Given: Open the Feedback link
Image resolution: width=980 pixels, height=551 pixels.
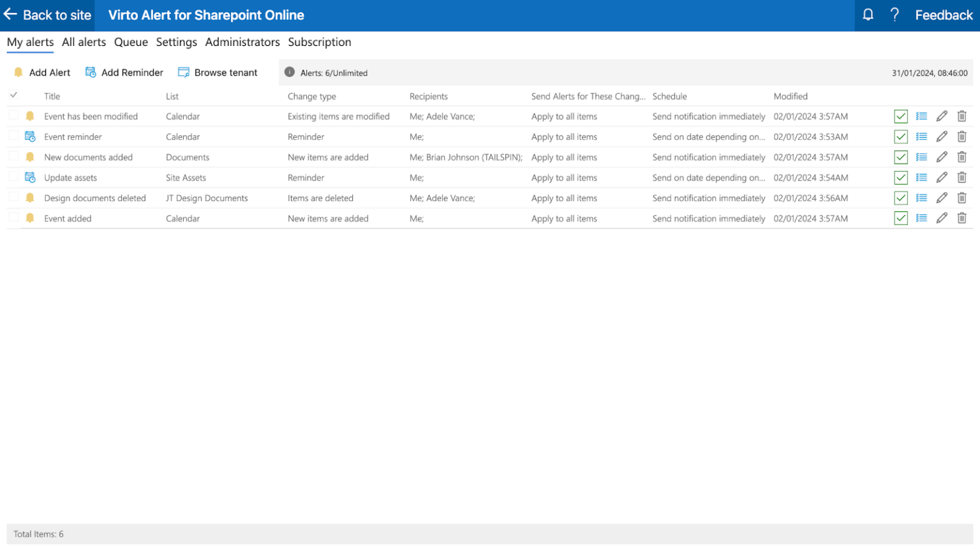Looking at the screenshot, I should (x=944, y=15).
